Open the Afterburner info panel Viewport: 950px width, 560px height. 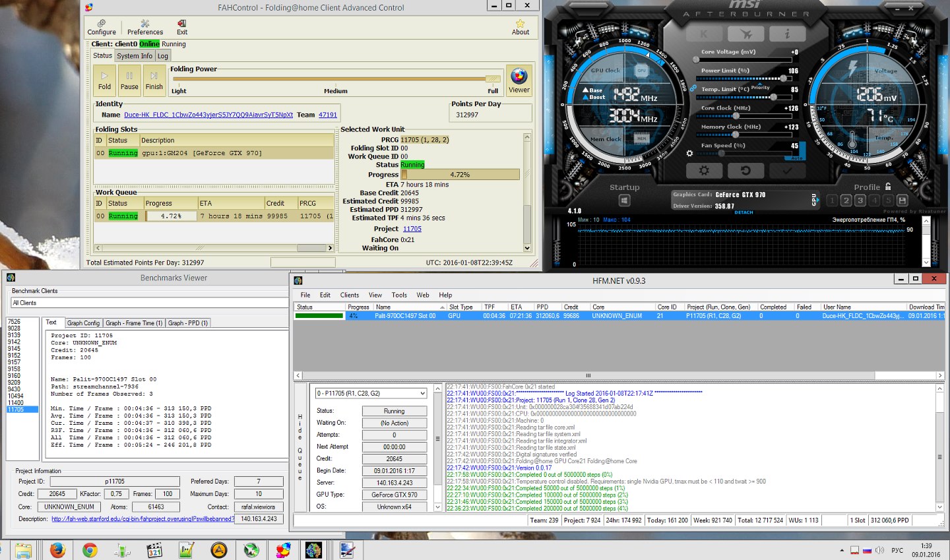(787, 34)
